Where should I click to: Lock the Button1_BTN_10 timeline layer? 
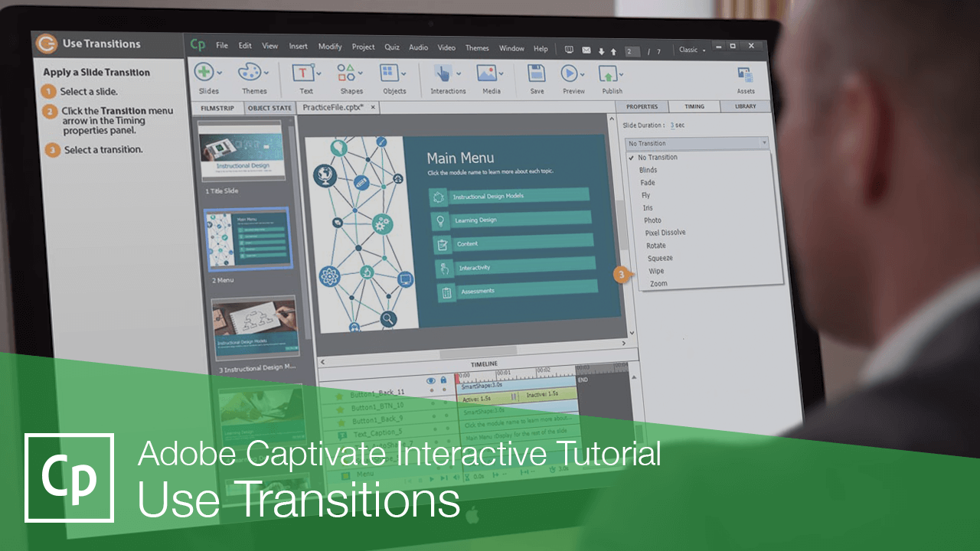tap(446, 403)
